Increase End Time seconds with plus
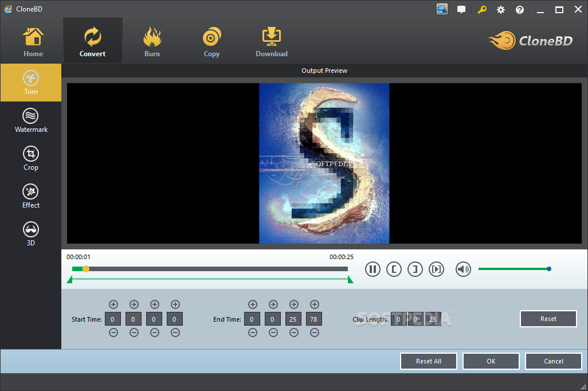 (x=294, y=304)
